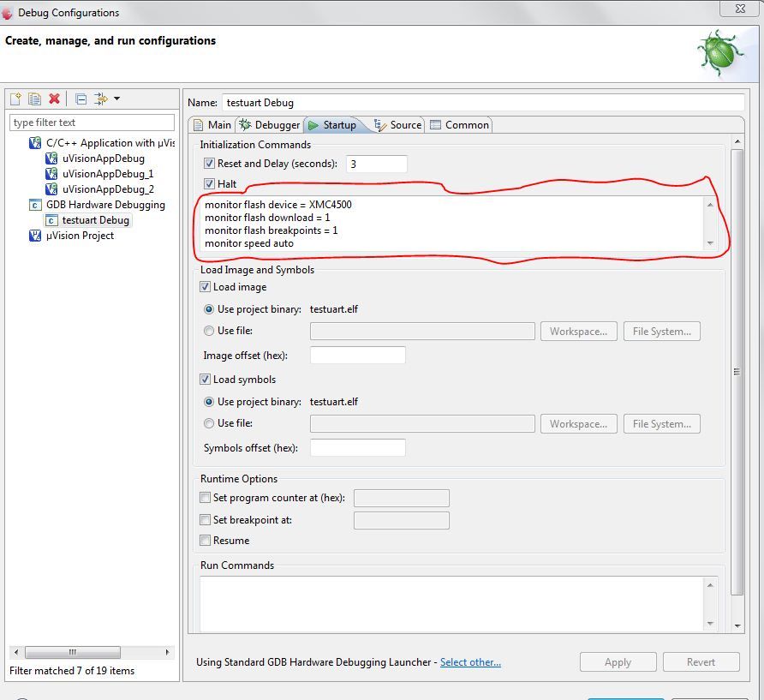The image size is (764, 700).
Task: Click Workspace button for Load image file
Action: (x=578, y=332)
